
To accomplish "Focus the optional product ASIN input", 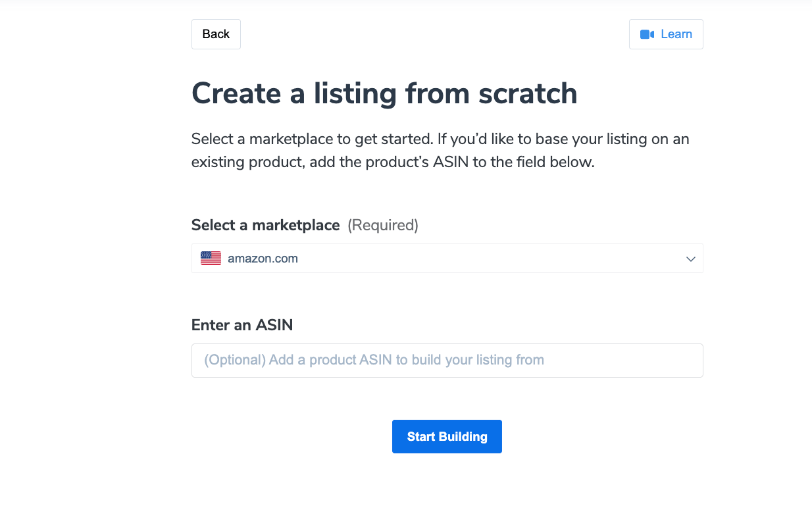I will (447, 360).
